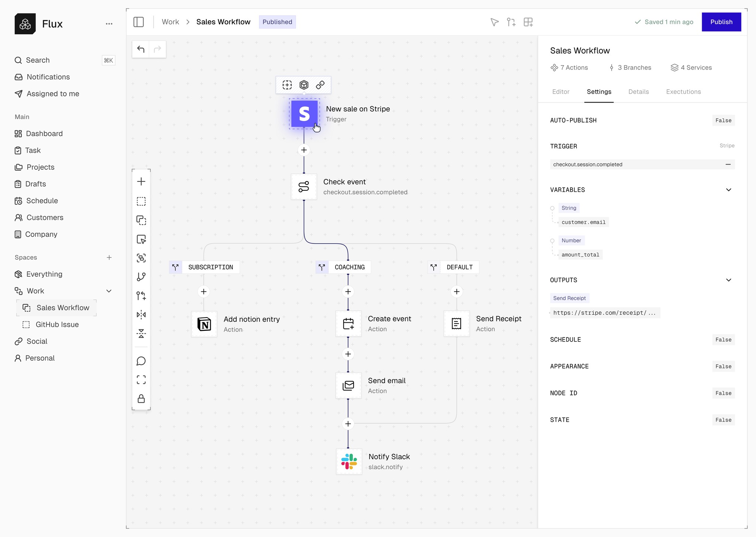Collapse the OUTPUTS section chevron
This screenshot has width=756, height=537.
(x=728, y=280)
